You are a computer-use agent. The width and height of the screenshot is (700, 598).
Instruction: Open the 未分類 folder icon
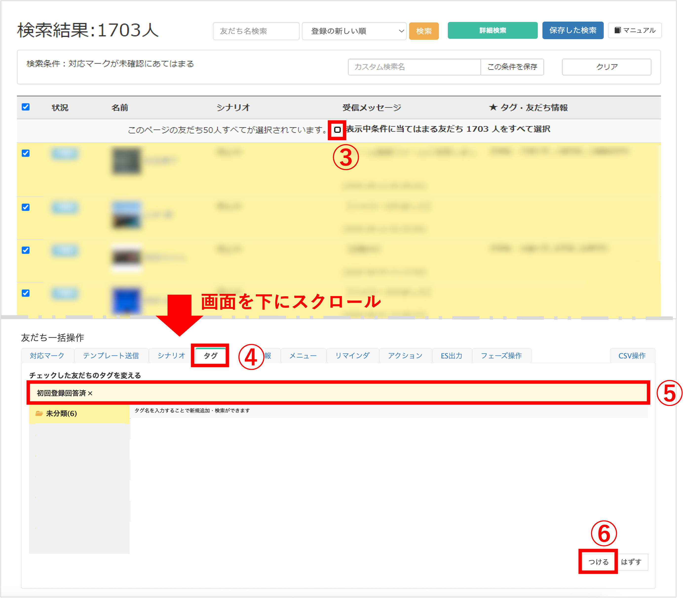click(39, 413)
